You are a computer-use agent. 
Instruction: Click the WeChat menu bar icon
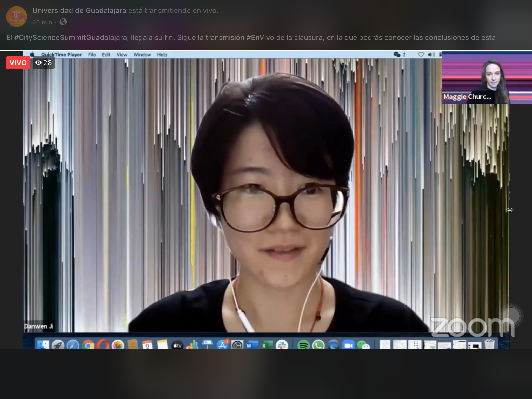[x=397, y=55]
